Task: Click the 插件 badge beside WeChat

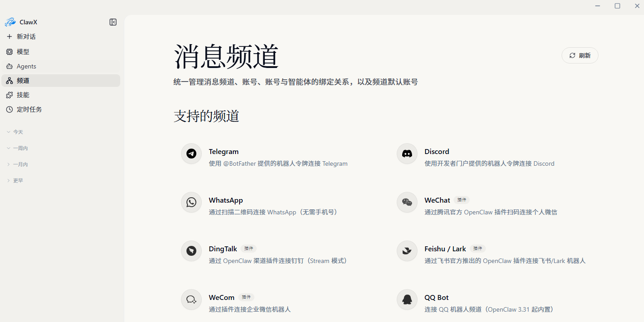Action: pos(462,200)
